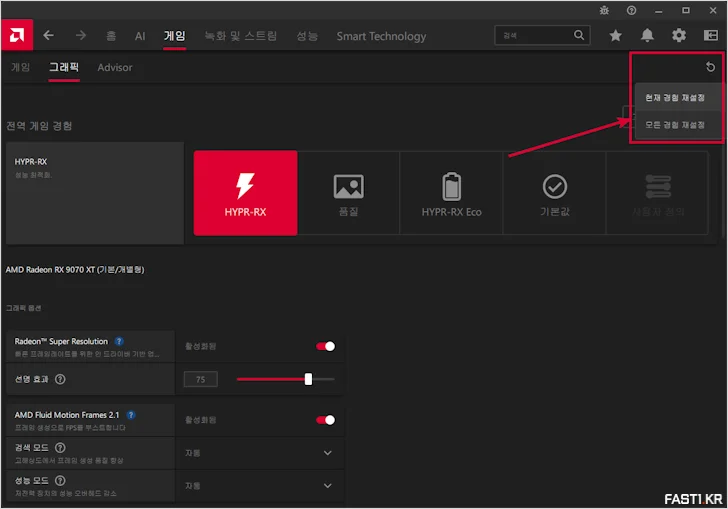
Task: Click the HYPR-RX description card
Action: click(x=95, y=193)
